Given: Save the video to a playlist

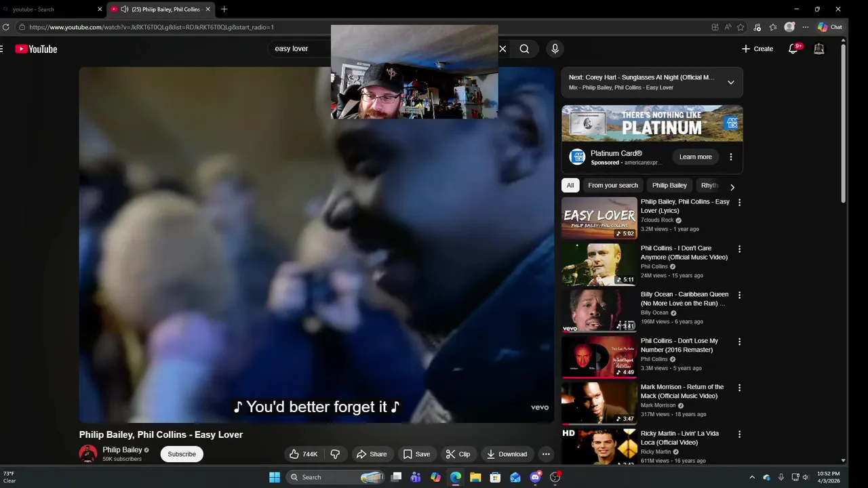Looking at the screenshot, I should tap(416, 454).
